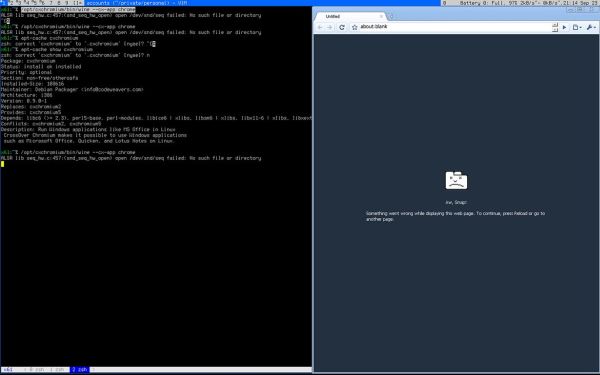
Task: Open the Page menu dropdown in Chrome
Action: [577, 27]
